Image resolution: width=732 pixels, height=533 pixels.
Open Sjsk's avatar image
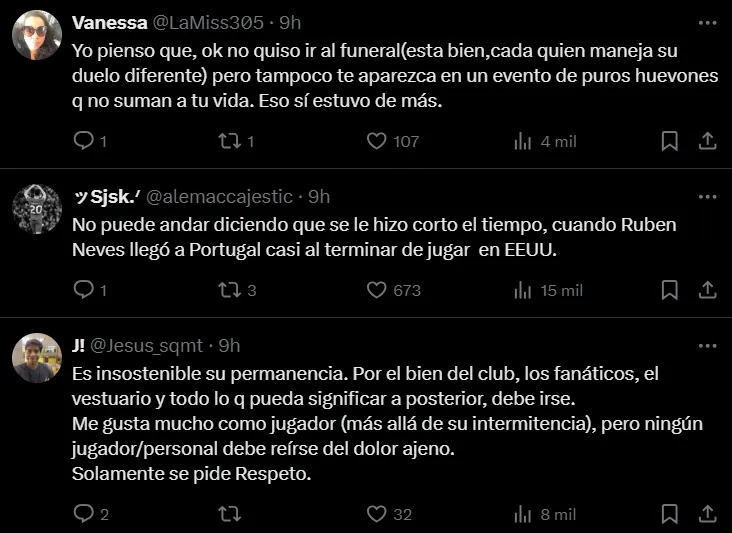pyautogui.click(x=37, y=209)
